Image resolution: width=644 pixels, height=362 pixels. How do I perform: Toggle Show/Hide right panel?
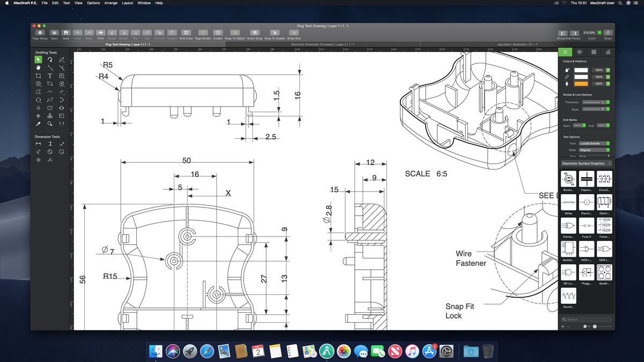574,33
